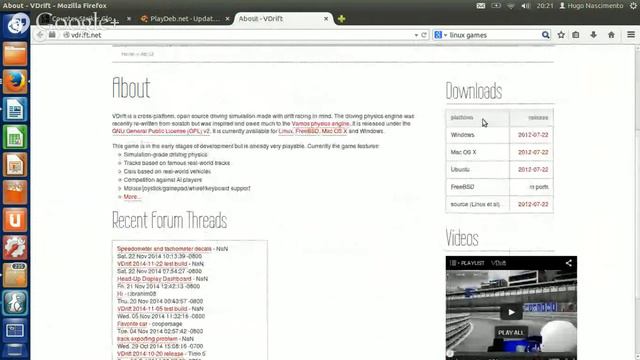The width and height of the screenshot is (640, 360).
Task: Play the VDrift video
Action: tap(511, 313)
